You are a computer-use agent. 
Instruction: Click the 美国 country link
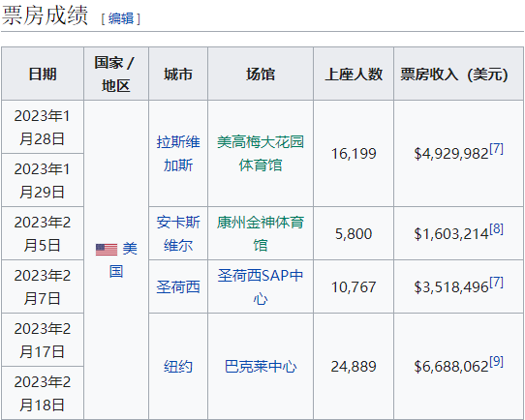pyautogui.click(x=123, y=260)
